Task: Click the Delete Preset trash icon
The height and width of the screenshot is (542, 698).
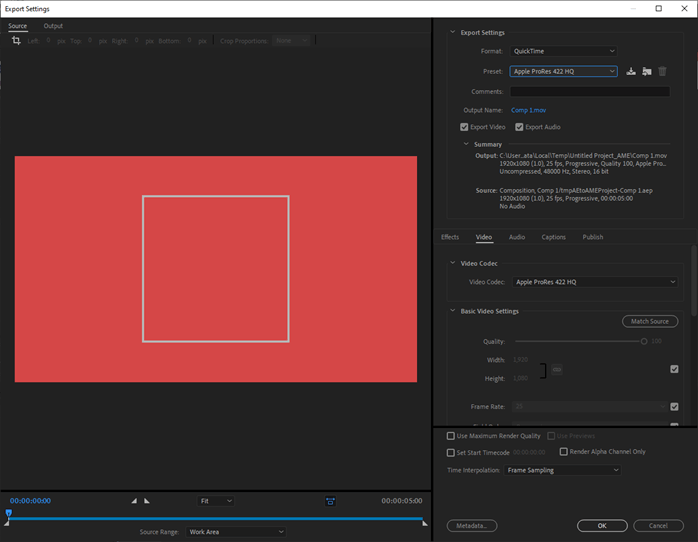Action: (662, 71)
